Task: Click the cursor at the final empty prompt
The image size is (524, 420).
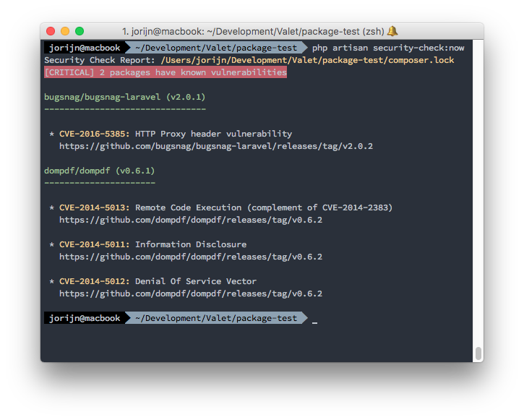Action: coord(315,319)
